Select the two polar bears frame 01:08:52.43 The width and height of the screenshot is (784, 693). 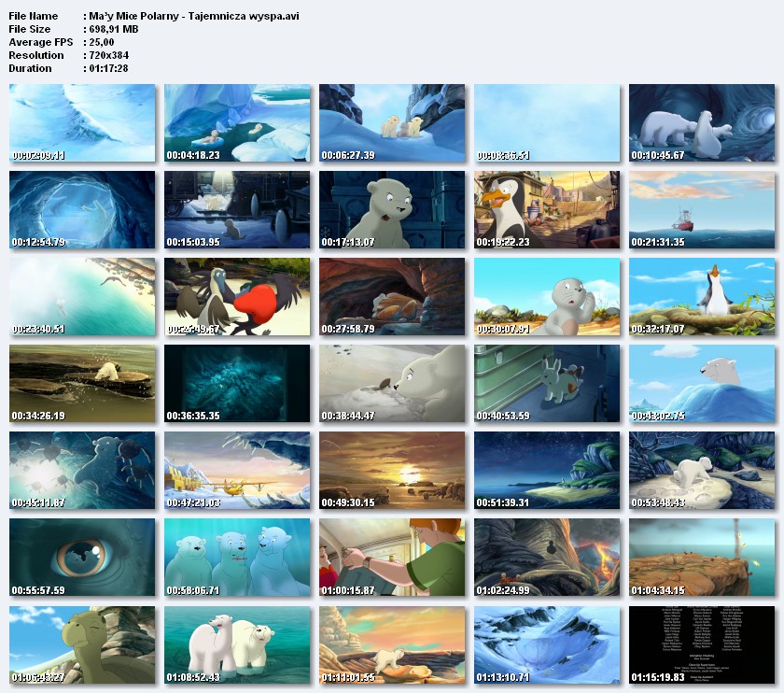pyautogui.click(x=237, y=645)
